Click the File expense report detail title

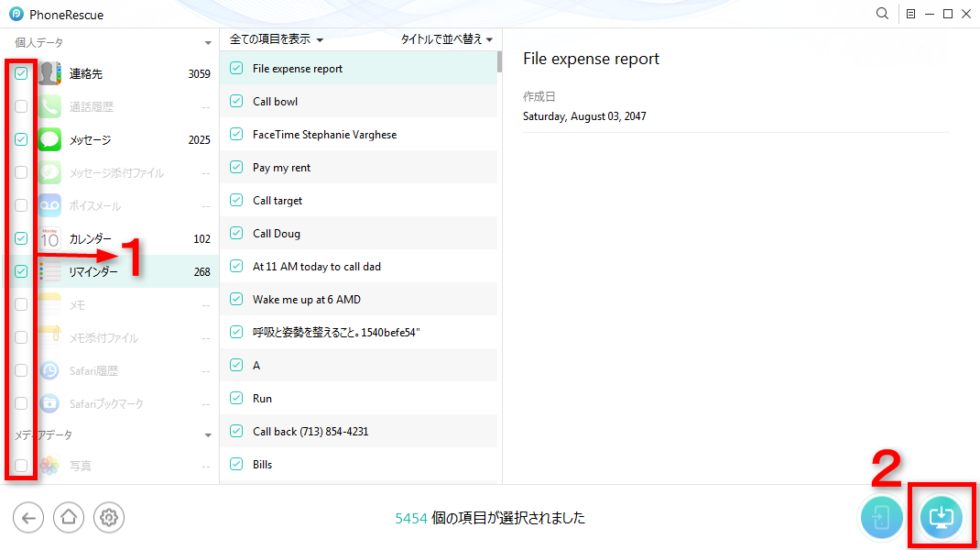tap(592, 59)
